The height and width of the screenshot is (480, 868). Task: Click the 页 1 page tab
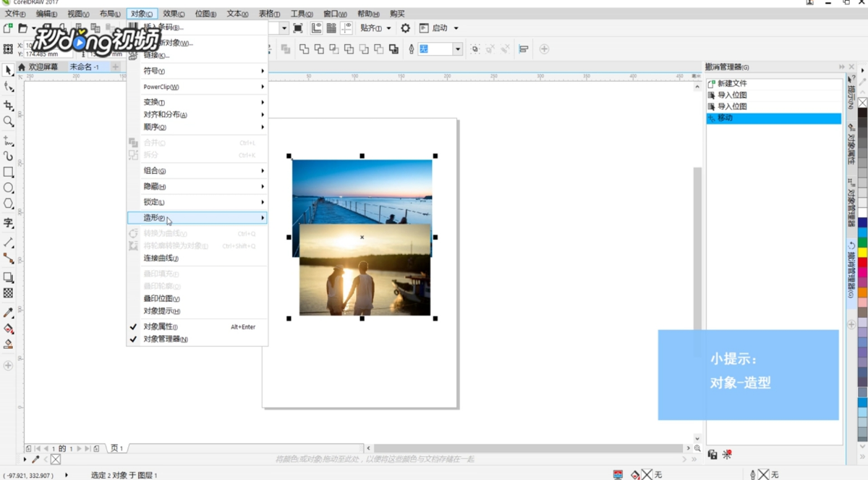(116, 448)
